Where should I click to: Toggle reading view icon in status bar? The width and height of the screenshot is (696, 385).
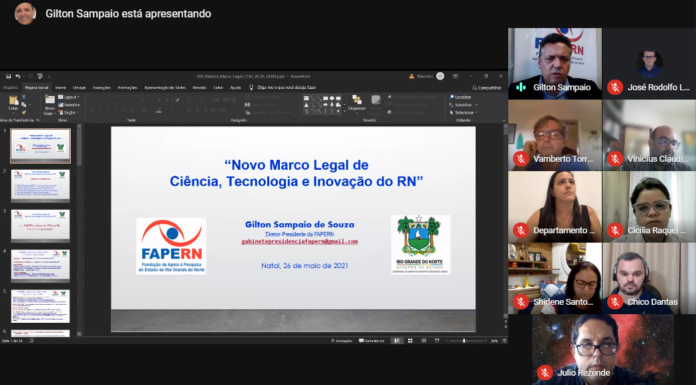point(424,341)
